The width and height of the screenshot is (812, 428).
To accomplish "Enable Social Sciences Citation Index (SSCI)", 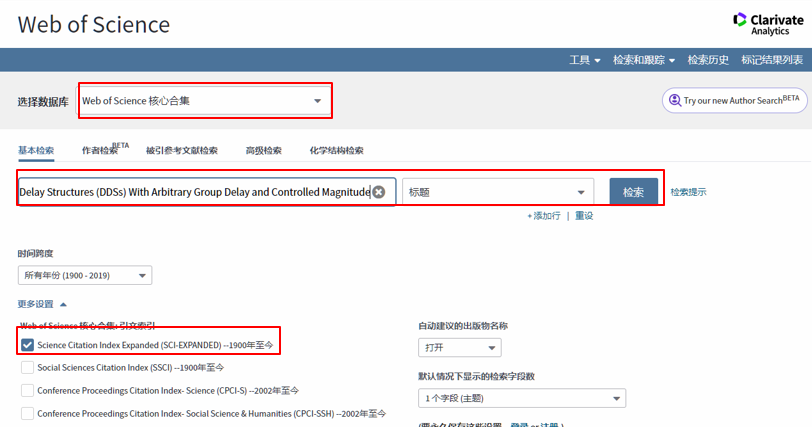I will [28, 367].
